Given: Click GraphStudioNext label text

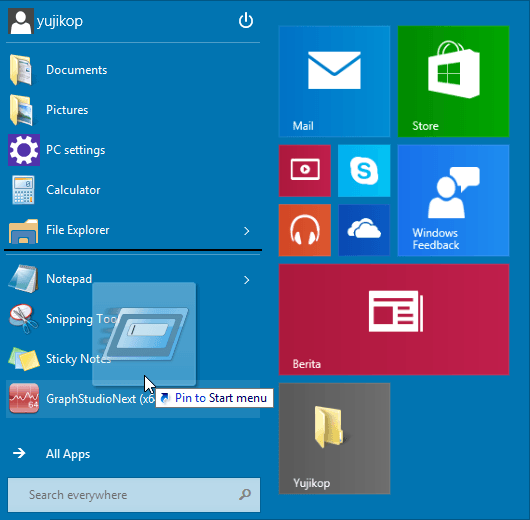Looking at the screenshot, I should pos(100,399).
